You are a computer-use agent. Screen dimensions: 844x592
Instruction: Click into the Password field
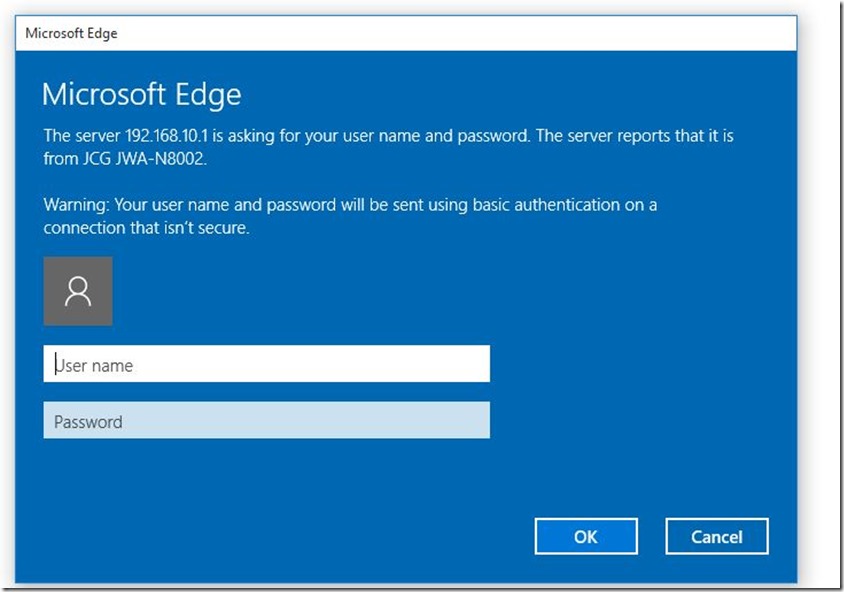pyautogui.click(x=266, y=420)
